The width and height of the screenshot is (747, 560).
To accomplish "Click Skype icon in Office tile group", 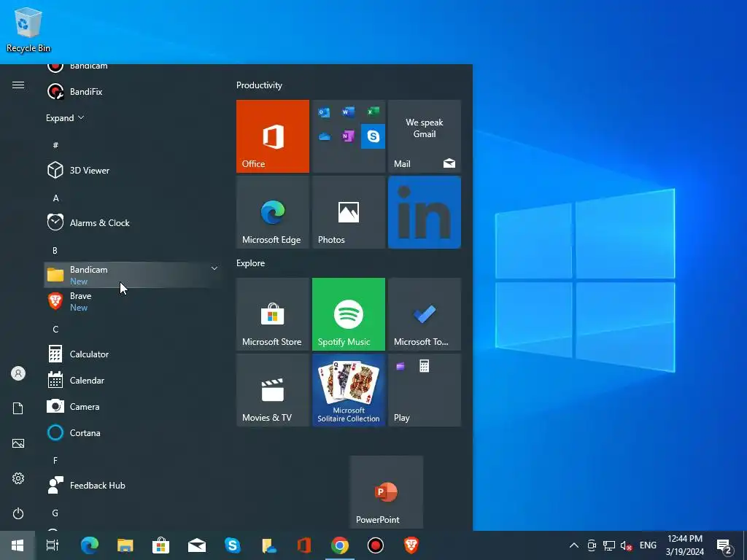I will pos(373,136).
